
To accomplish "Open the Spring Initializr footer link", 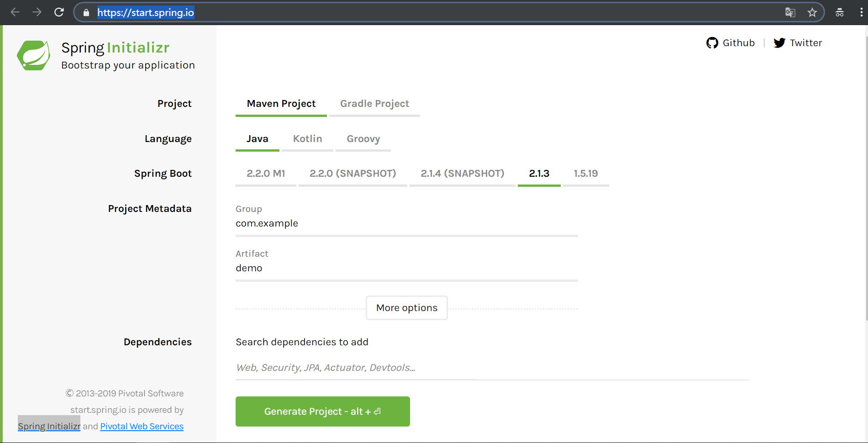I will point(49,427).
